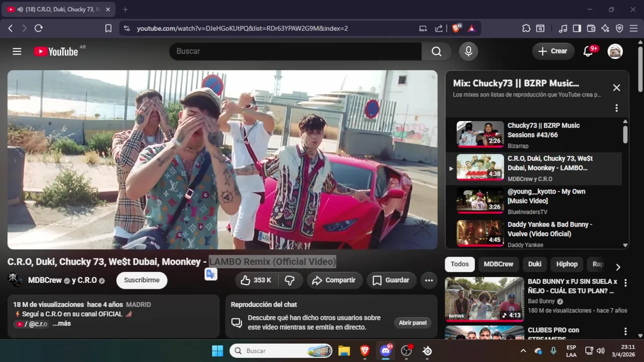This screenshot has width=644, height=362.
Task: Select the MDBCrew filter chip
Action: [499, 264]
